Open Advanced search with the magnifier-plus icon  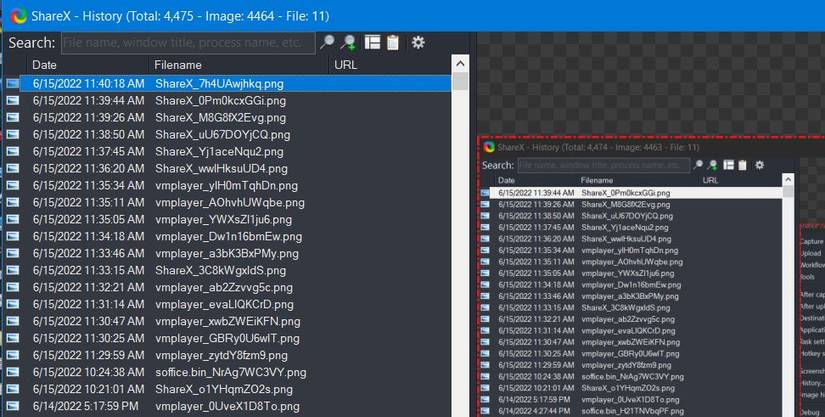click(348, 43)
